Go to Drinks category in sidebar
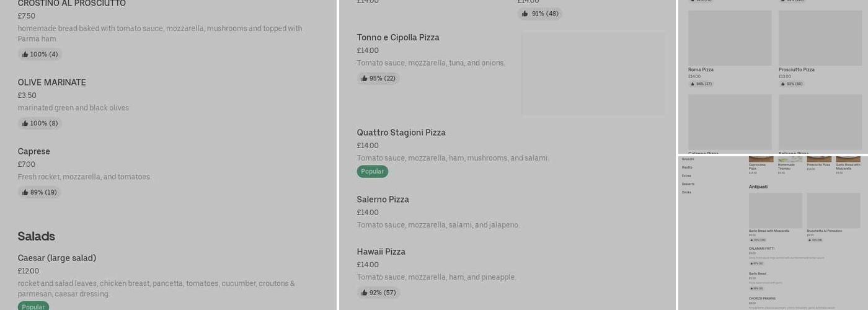This screenshot has height=310, width=868. pos(686,192)
